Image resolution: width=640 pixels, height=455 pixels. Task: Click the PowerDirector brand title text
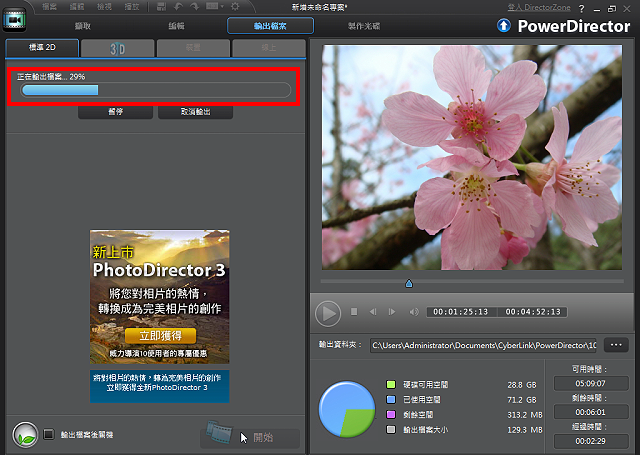(574, 26)
